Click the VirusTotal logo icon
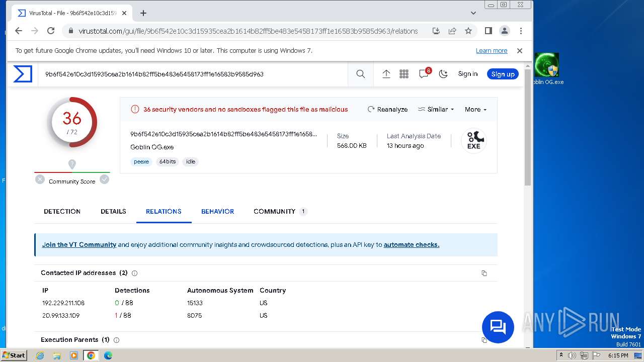Screen dimensions: 644x362 tap(23, 74)
